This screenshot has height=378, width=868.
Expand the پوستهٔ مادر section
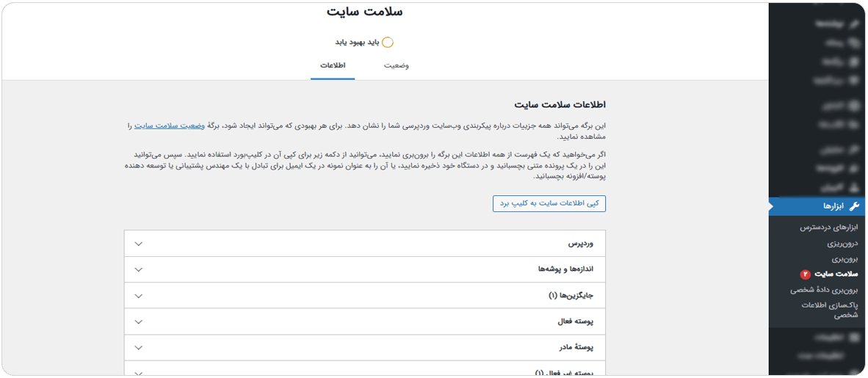365,348
